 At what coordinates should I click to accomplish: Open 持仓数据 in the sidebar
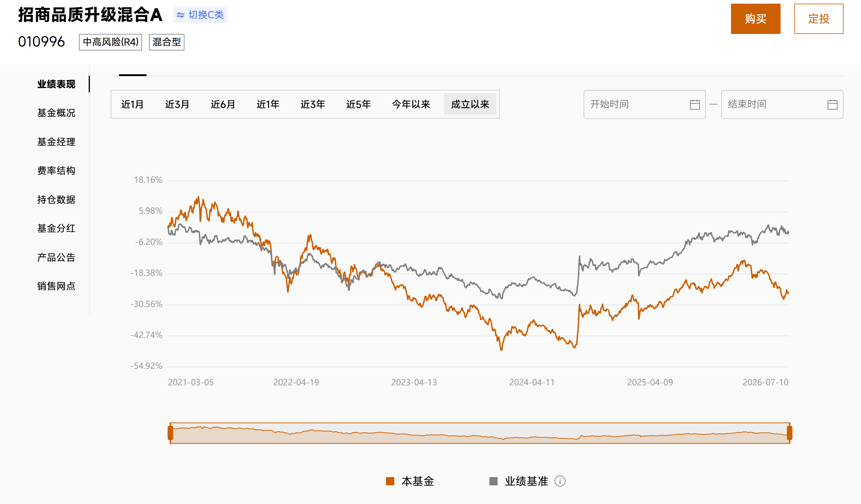point(56,199)
